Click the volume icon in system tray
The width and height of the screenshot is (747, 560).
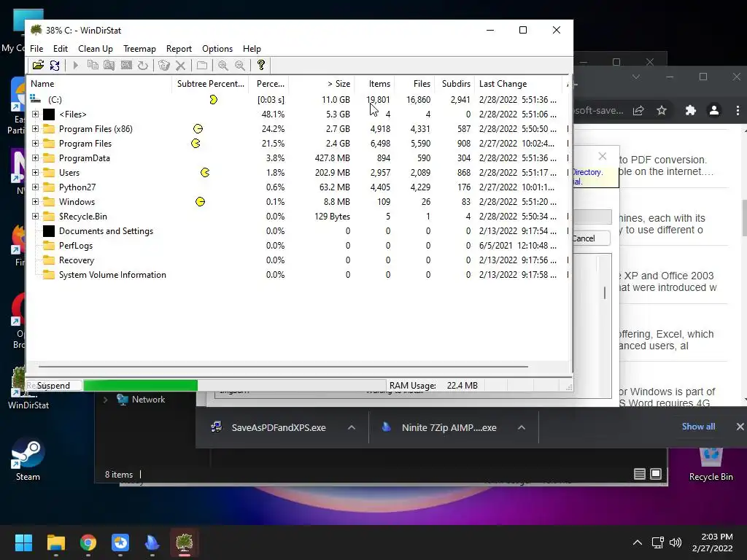[675, 542]
